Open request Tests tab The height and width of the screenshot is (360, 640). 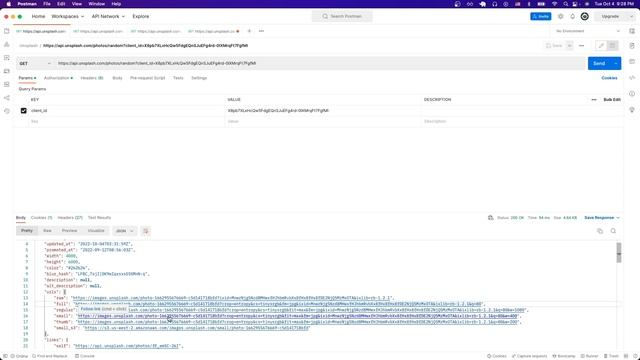click(178, 78)
